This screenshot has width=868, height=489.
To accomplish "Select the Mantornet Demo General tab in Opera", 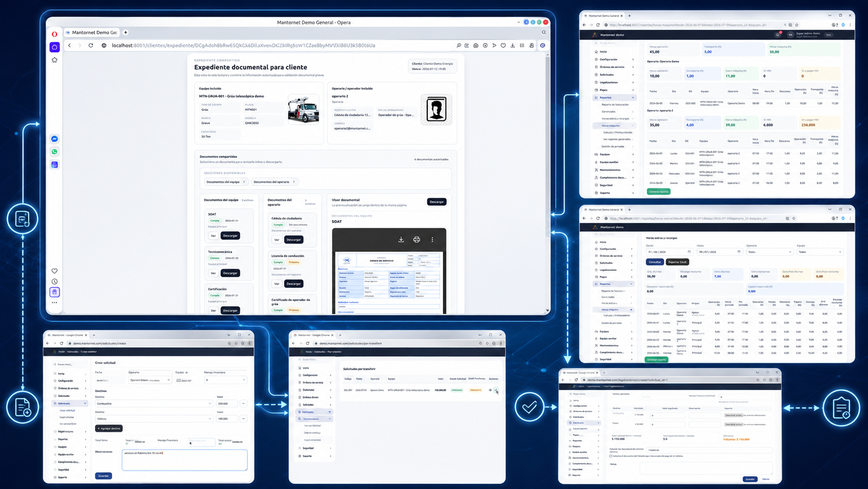I will pos(92,32).
